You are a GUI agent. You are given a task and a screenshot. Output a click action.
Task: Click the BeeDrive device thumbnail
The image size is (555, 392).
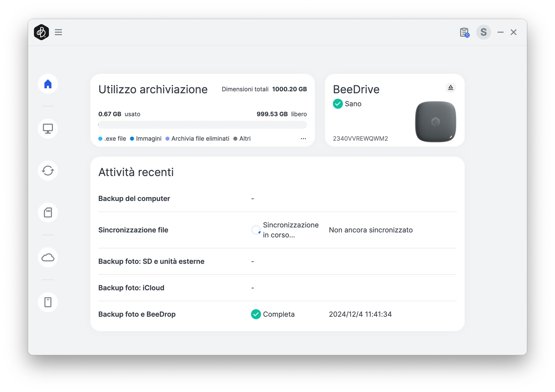click(x=436, y=122)
